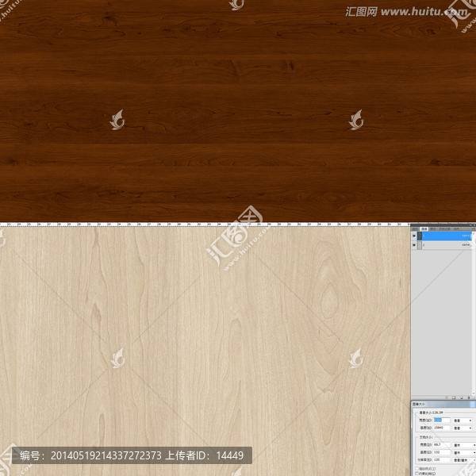Screen dimensions: 476x476
Task: Collapse the panel with double-arrow icon
Action: pyautogui.click(x=470, y=225)
